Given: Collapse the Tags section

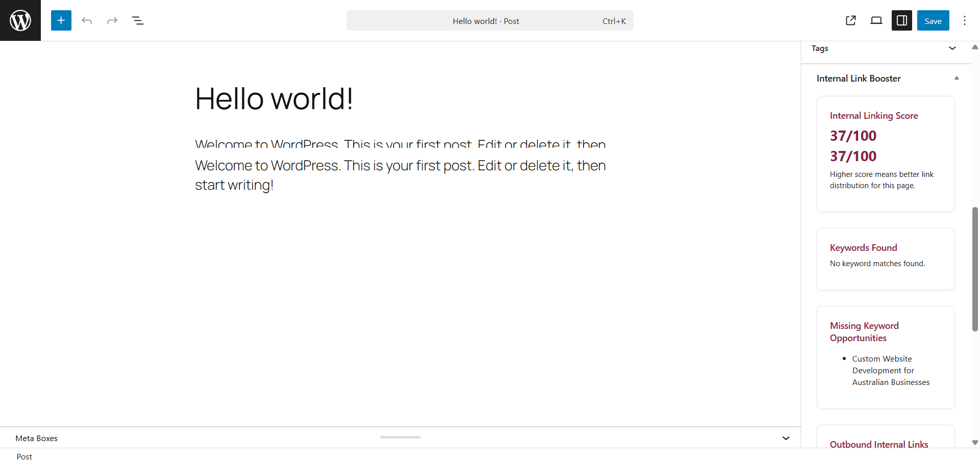Looking at the screenshot, I should pos(952,48).
